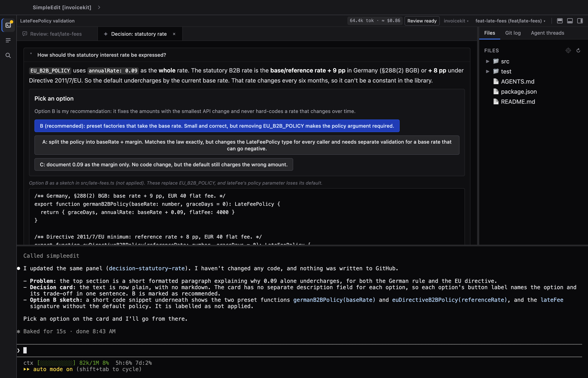Click the LateFeePolicy validation title

coord(47,21)
